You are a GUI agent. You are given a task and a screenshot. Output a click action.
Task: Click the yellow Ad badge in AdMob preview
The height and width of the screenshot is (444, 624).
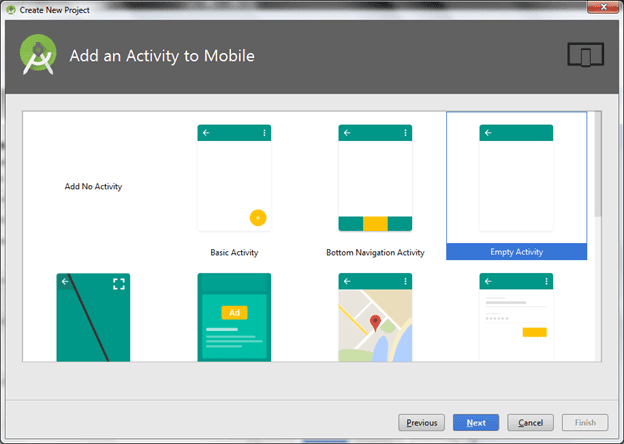click(234, 313)
